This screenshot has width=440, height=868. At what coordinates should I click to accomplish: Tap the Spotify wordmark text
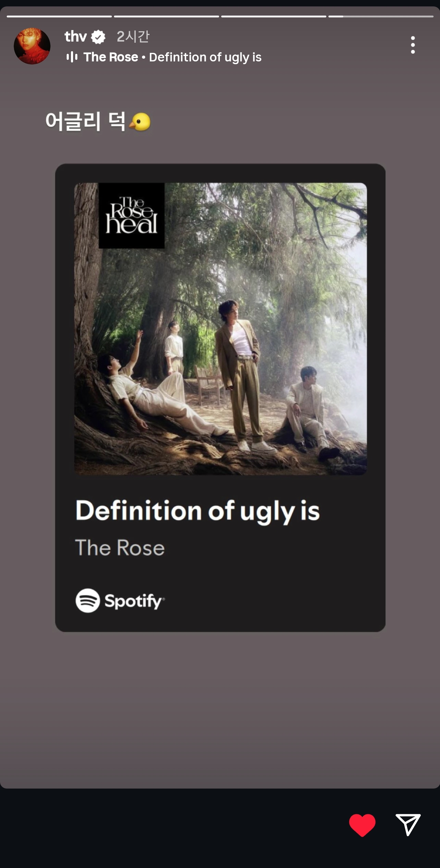click(134, 601)
